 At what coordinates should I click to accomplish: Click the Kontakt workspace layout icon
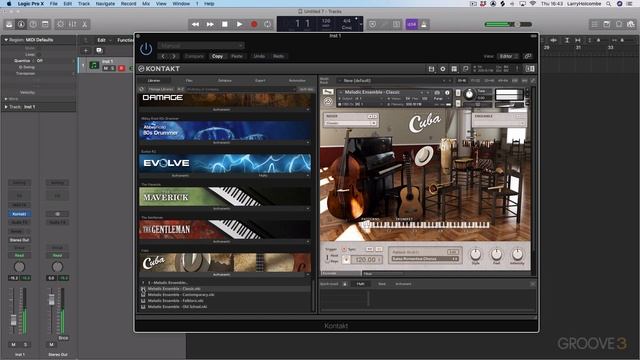[x=454, y=69]
